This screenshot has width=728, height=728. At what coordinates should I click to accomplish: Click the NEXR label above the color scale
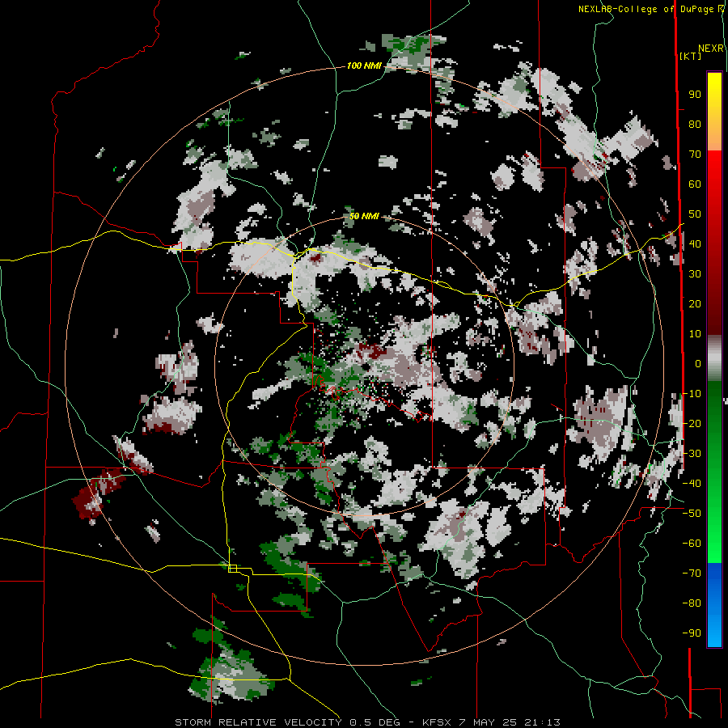point(711,49)
